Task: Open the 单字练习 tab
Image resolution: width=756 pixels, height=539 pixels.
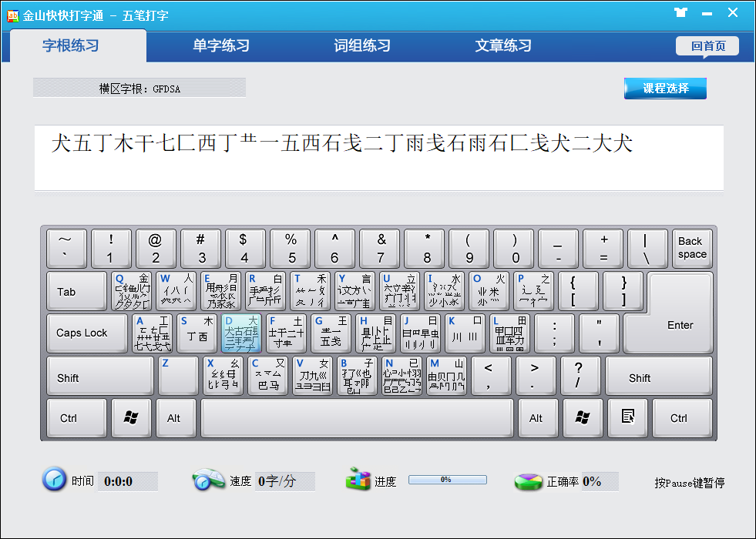Action: (221, 45)
